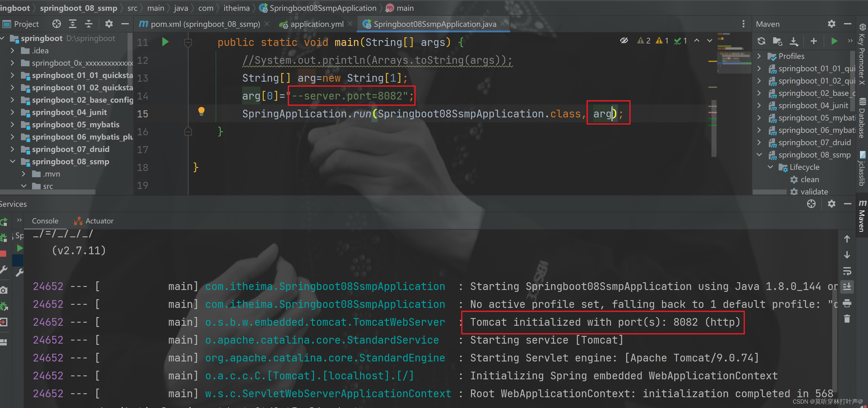The height and width of the screenshot is (408, 868).
Task: Collapse the src folder
Action: [x=23, y=186]
